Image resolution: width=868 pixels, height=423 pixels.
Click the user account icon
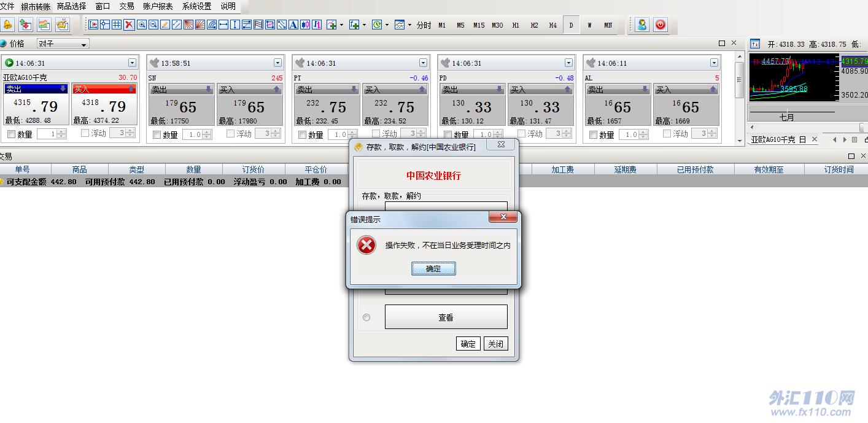pos(642,25)
